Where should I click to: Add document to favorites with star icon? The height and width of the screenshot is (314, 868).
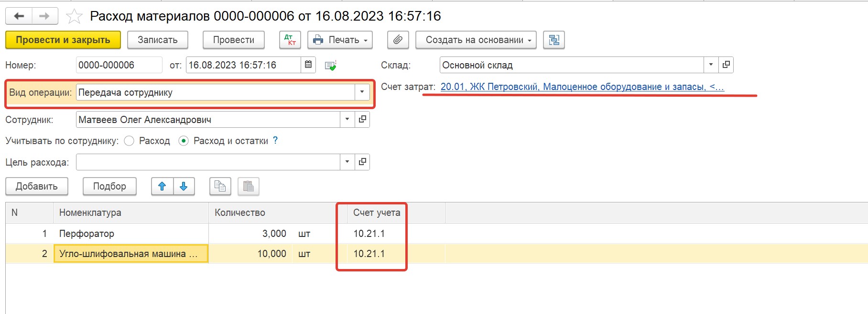(74, 17)
